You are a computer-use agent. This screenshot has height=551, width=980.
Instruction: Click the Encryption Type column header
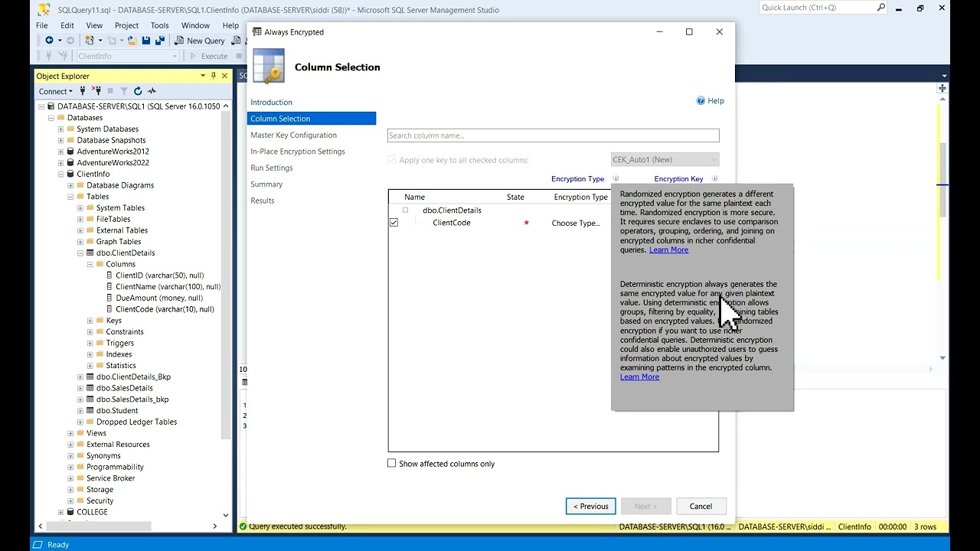[580, 197]
